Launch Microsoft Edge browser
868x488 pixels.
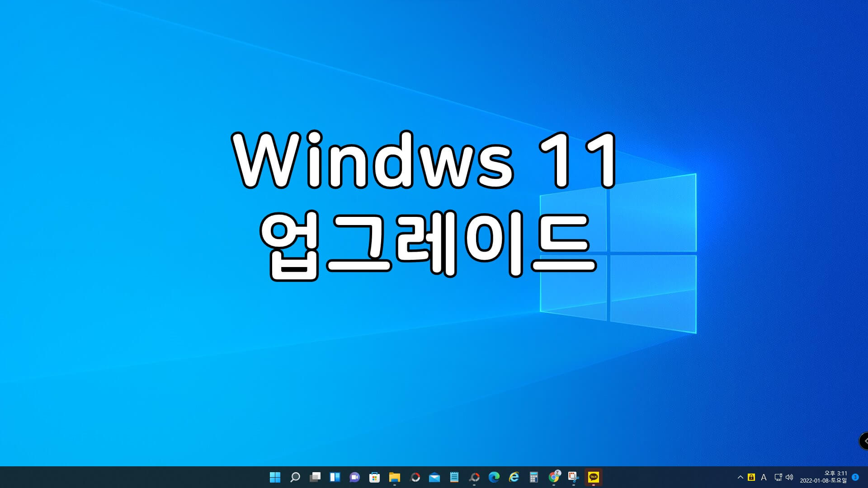click(x=494, y=477)
